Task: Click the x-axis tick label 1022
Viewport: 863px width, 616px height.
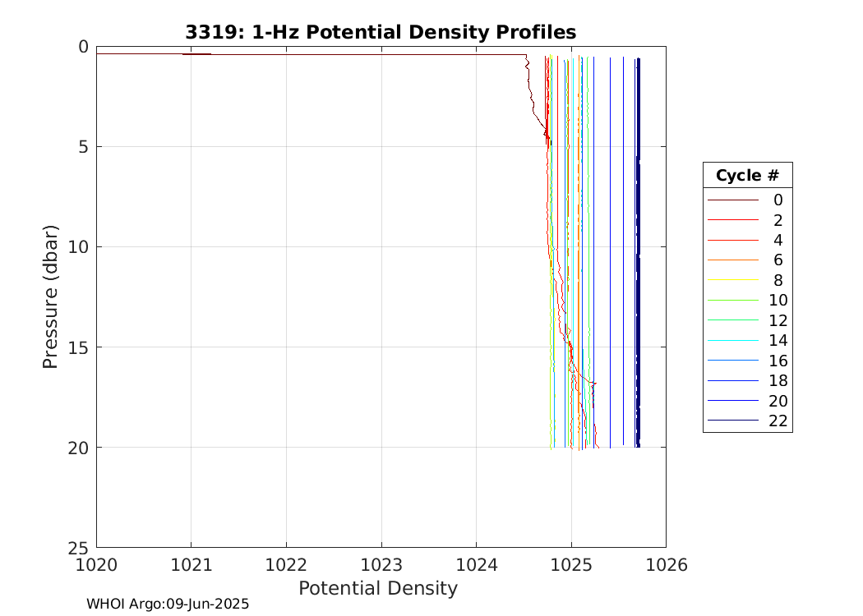Action: (286, 565)
